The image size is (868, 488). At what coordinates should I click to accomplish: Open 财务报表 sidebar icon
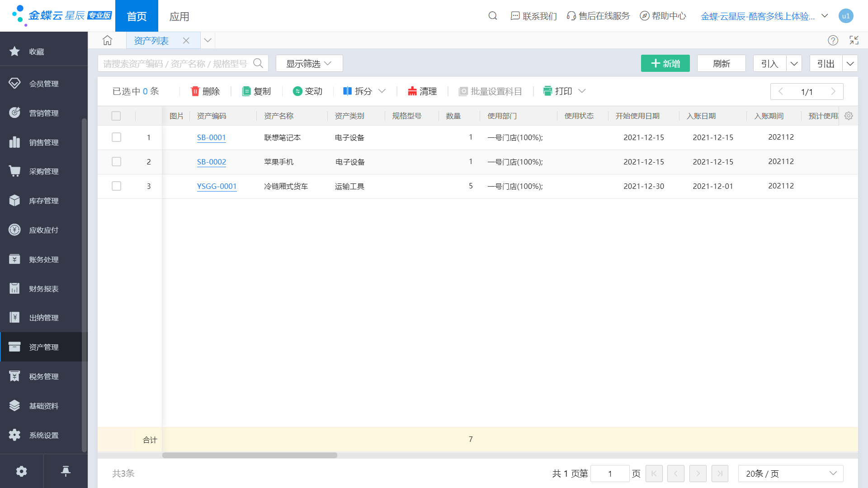[x=14, y=288]
